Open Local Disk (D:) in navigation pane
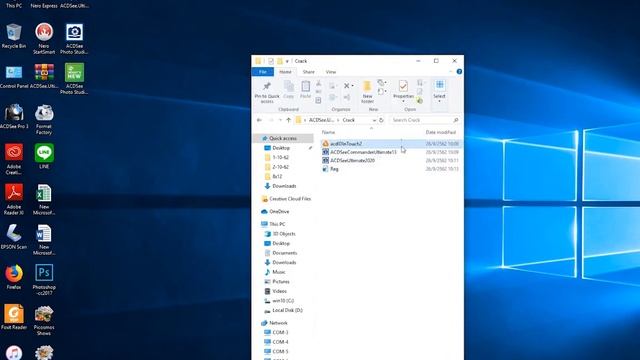Viewport: 640px width, 360px height. [x=287, y=310]
